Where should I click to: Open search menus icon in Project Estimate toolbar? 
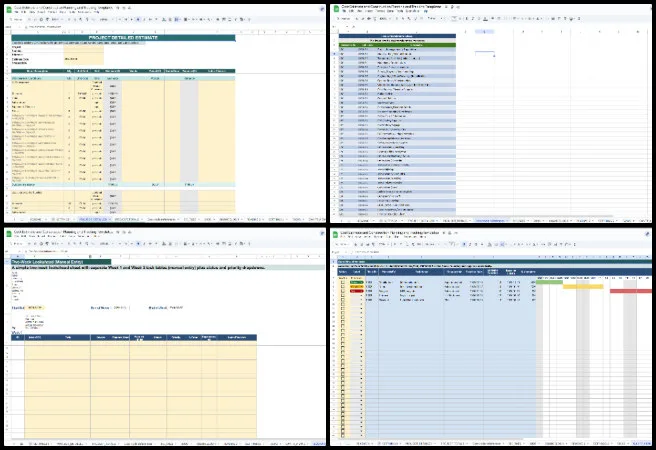(10, 19)
